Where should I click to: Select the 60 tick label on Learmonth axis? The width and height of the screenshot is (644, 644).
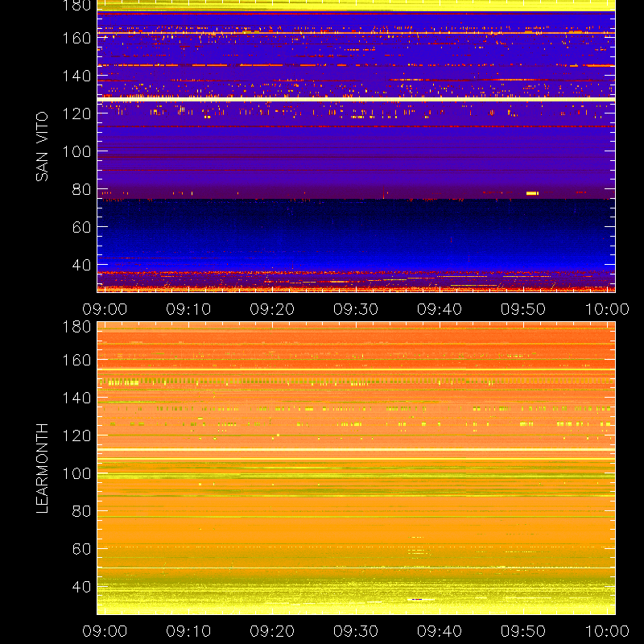(82, 549)
